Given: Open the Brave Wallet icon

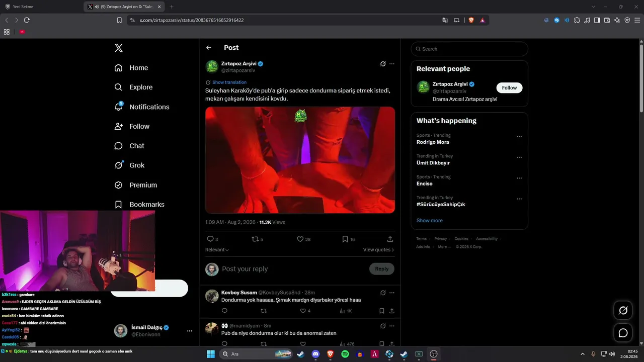Looking at the screenshot, I should (x=607, y=20).
